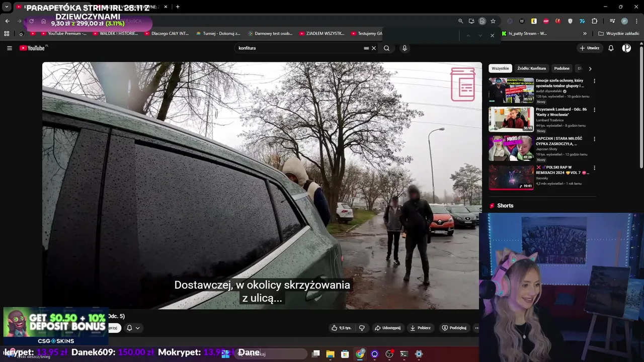Click the Pobierz download button
The image size is (644, 362).
tap(420, 328)
